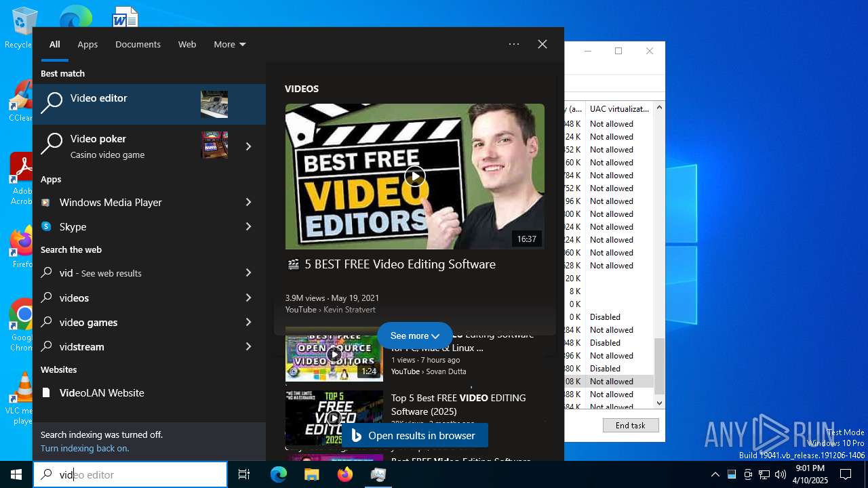Expand the More filter dropdown
Image resolution: width=868 pixels, height=488 pixels.
click(x=230, y=44)
